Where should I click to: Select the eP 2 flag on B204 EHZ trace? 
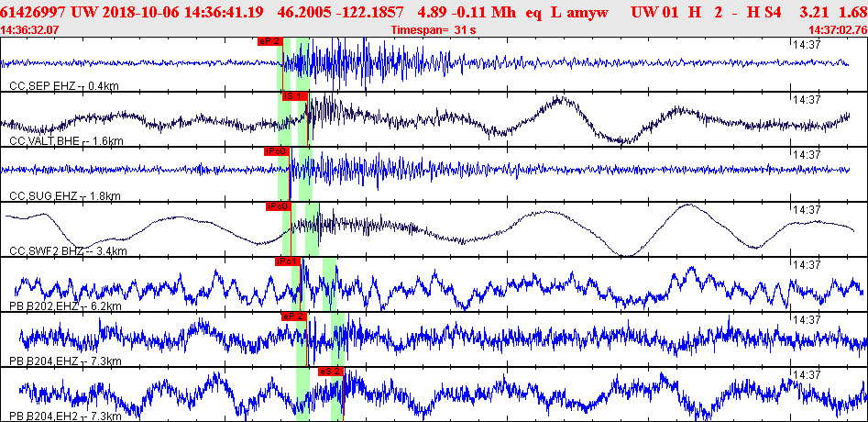click(294, 316)
